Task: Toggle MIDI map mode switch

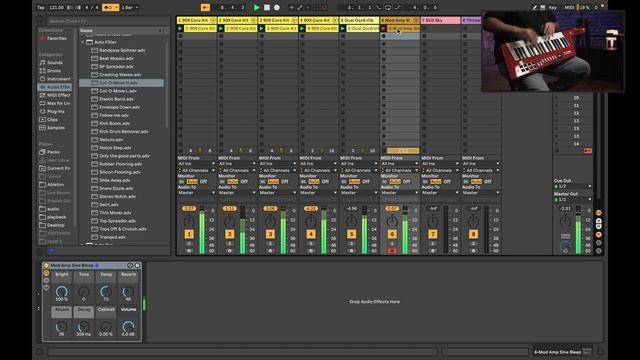Action: 569,7
